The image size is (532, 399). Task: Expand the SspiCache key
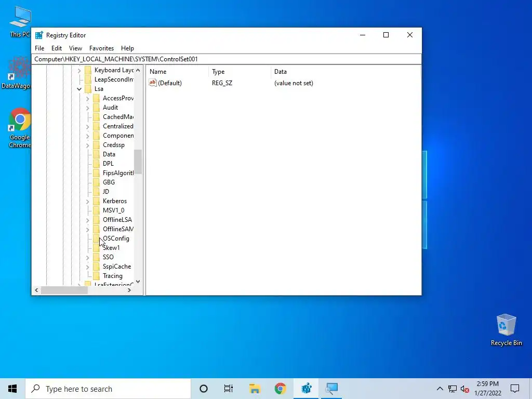coord(87,267)
